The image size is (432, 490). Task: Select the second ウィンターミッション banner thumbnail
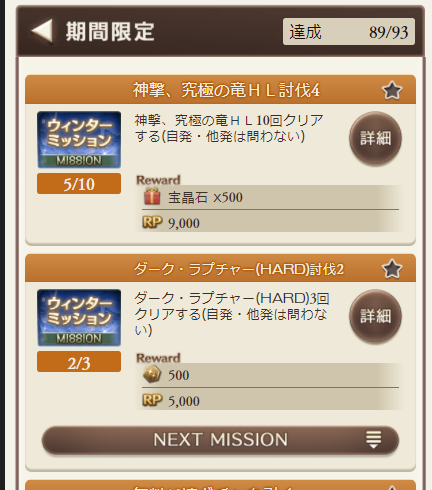coord(79,318)
